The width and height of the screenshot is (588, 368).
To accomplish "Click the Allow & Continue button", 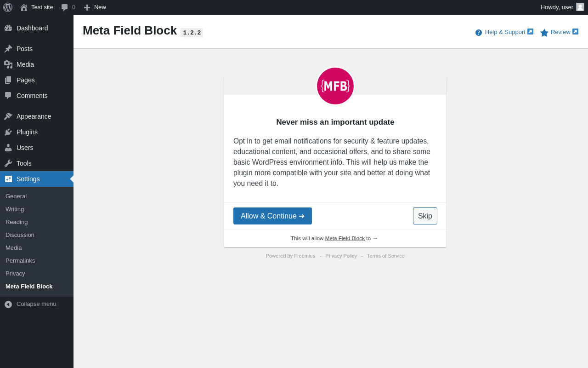I will pos(272,216).
